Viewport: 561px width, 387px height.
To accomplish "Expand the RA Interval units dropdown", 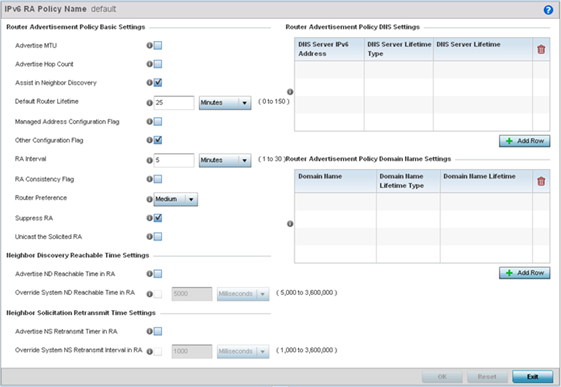I will point(225,160).
